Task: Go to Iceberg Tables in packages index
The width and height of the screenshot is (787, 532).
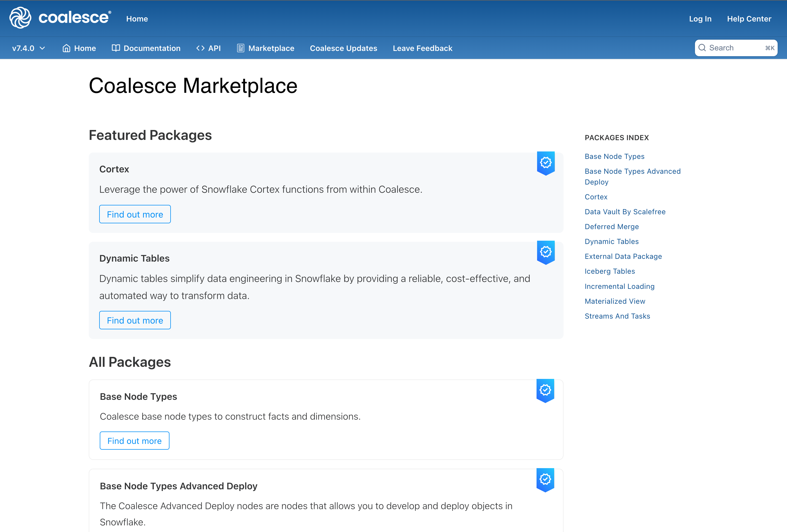Action: [610, 271]
